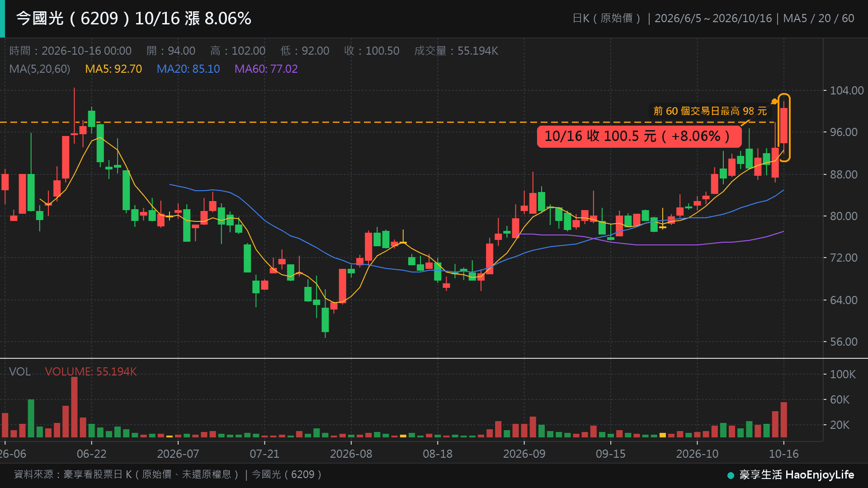Image resolution: width=868 pixels, height=488 pixels.
Task: Click the 56.00 price axis label
Action: coord(844,342)
